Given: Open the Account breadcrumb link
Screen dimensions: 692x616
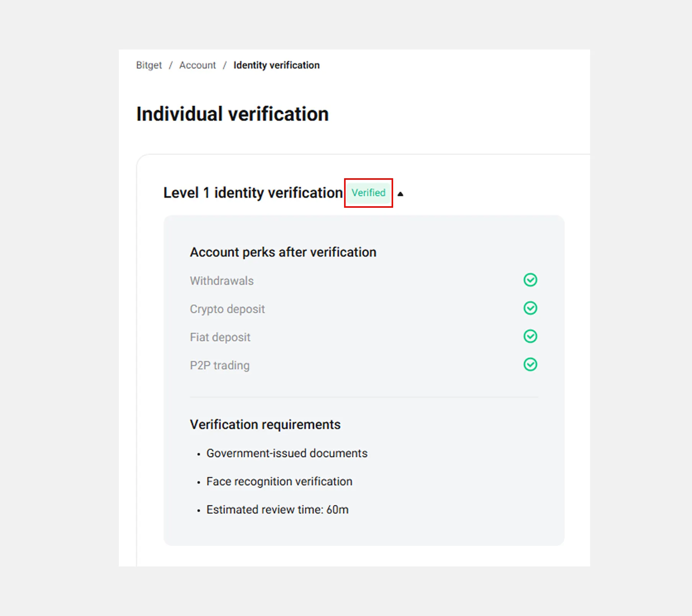Looking at the screenshot, I should pyautogui.click(x=197, y=66).
